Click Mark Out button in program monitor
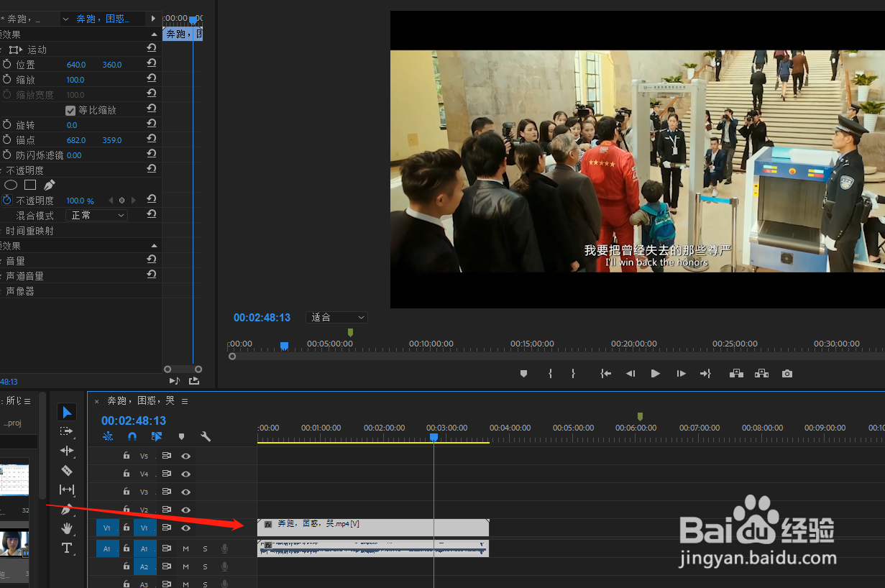 (x=573, y=374)
